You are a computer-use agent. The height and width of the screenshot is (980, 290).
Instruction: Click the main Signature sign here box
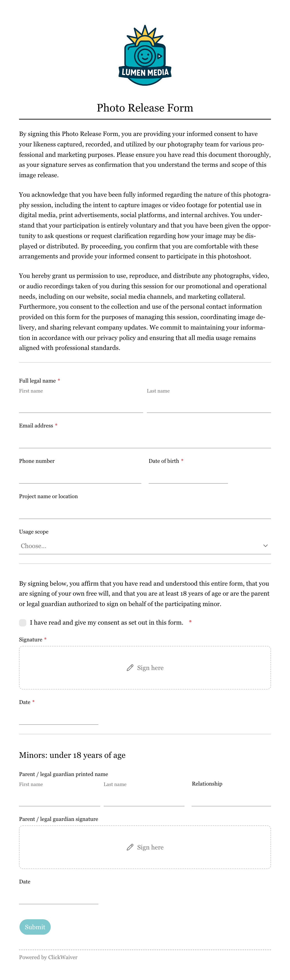145,668
